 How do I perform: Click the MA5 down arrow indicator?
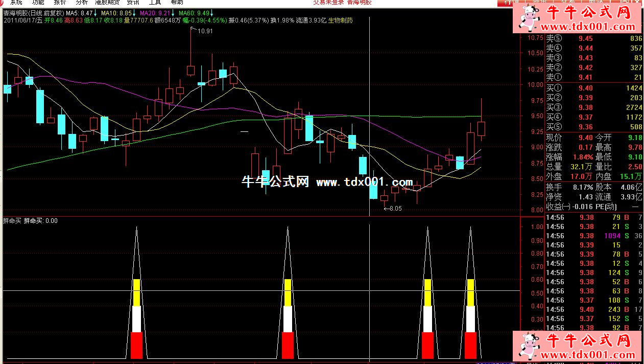[96, 13]
